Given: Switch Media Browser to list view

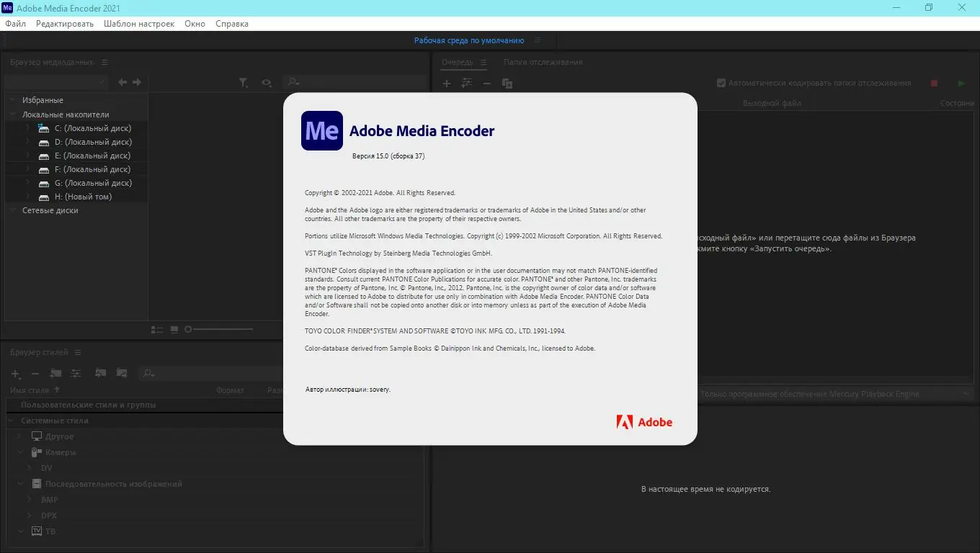Looking at the screenshot, I should (157, 330).
